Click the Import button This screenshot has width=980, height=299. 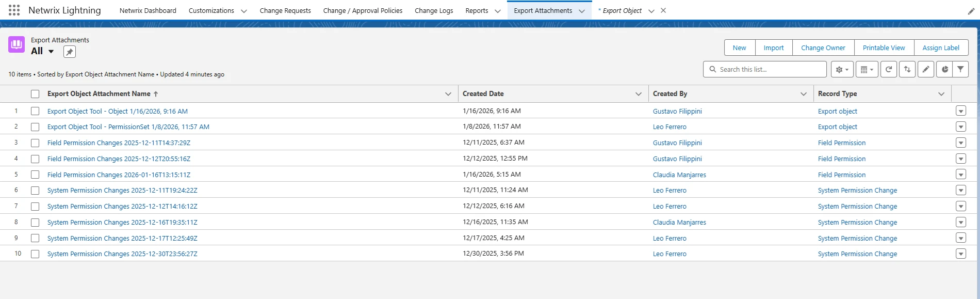[774, 48]
